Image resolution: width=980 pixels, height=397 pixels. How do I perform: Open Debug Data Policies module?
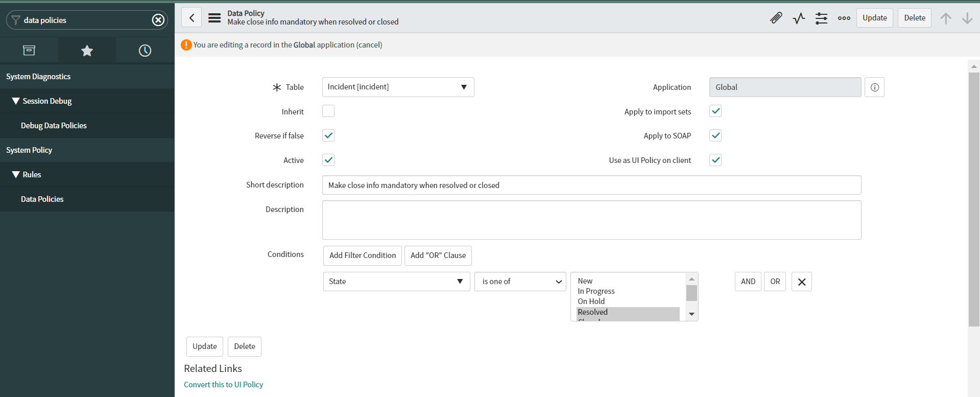click(x=87, y=126)
